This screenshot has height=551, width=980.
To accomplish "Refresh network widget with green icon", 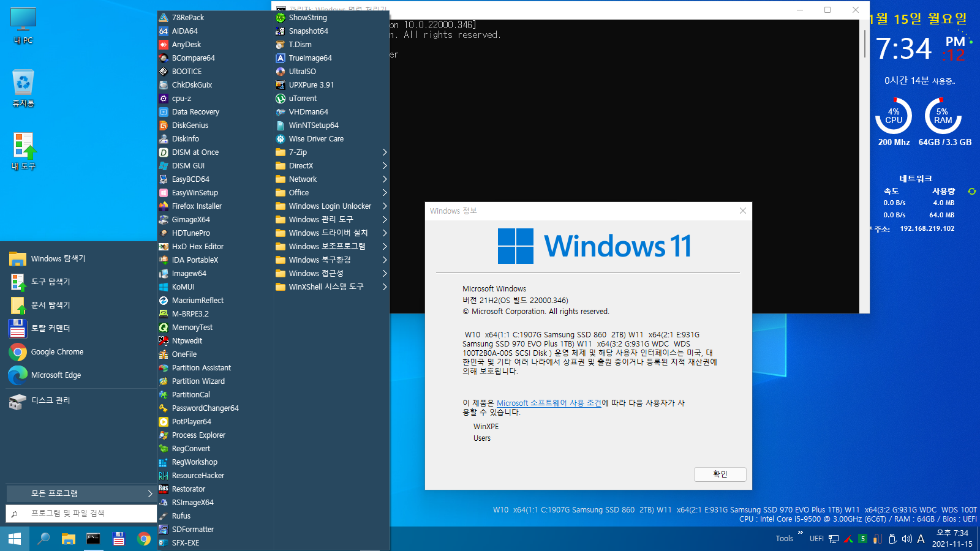I will 971,192.
